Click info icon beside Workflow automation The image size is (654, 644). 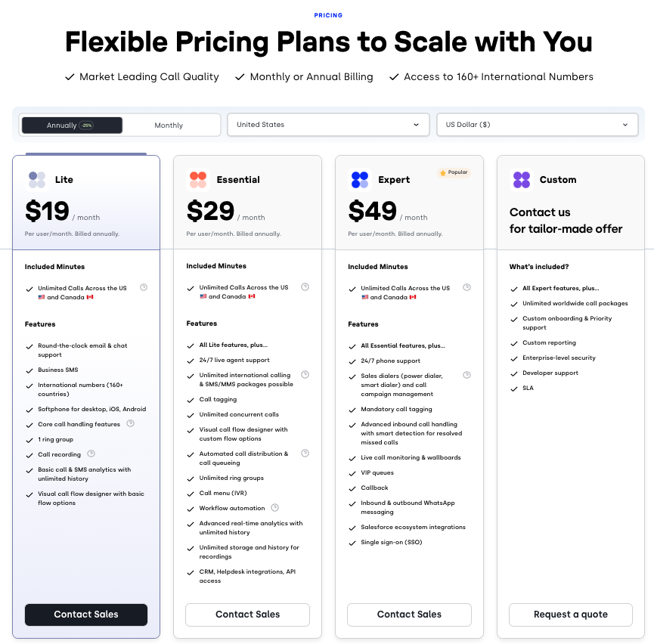[x=275, y=507]
